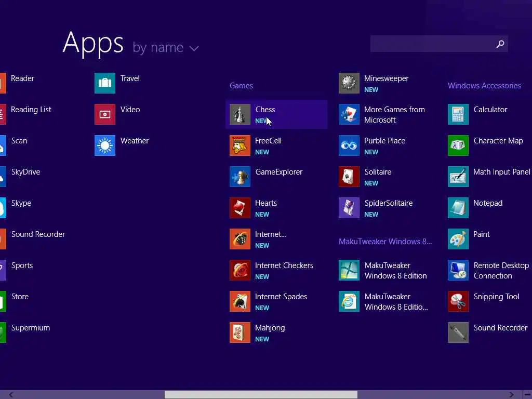This screenshot has height=399, width=532.
Task: Open Character Map icon
Action: click(458, 145)
